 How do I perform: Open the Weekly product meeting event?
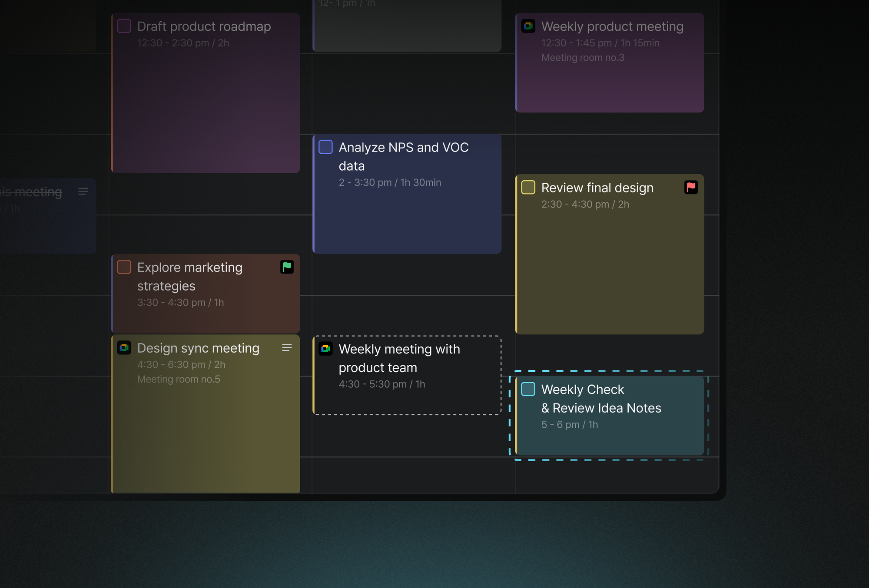610,63
